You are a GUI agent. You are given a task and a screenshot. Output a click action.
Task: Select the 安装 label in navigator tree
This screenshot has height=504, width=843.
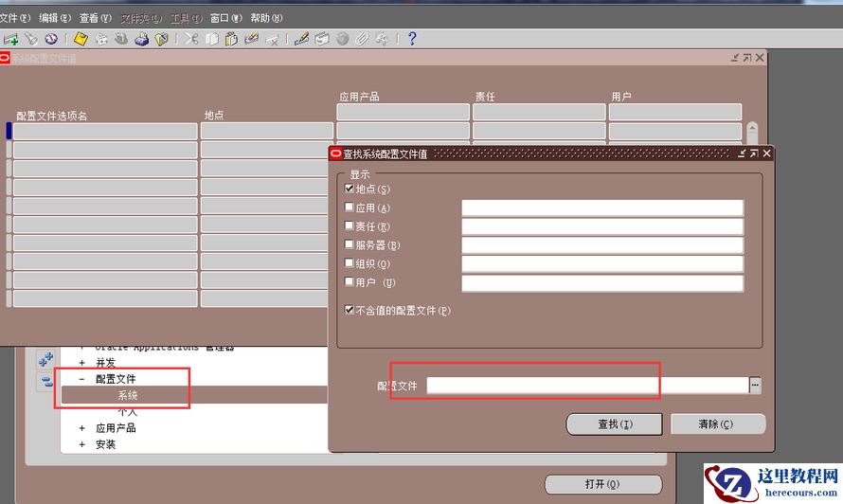[106, 444]
